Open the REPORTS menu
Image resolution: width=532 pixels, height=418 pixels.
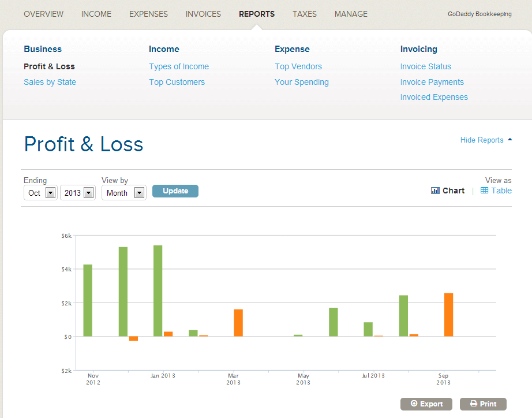[x=256, y=14]
